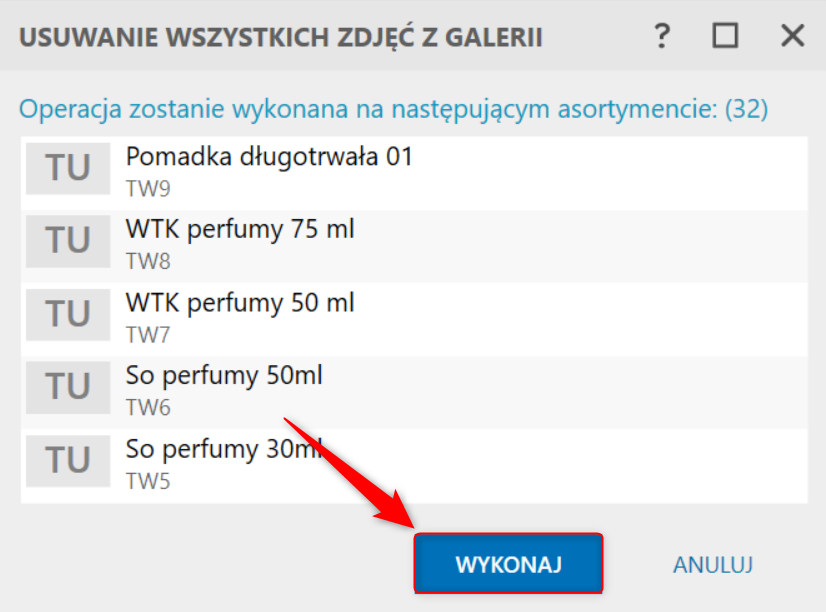This screenshot has width=826, height=612.
Task: Click the TU thumbnail for WTK perfumy 50 ml
Action: [x=68, y=314]
